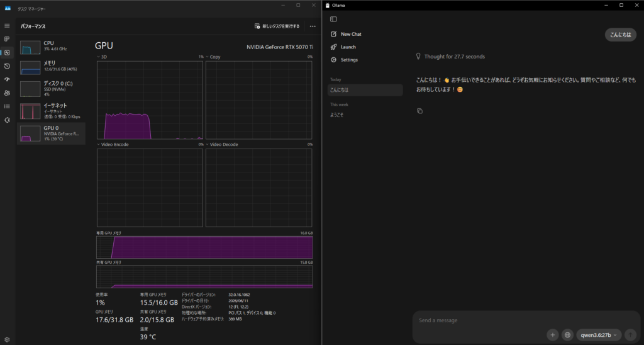Screen dimensions: 644x345
Task: Click plus attach button in Ollama
Action: point(552,335)
